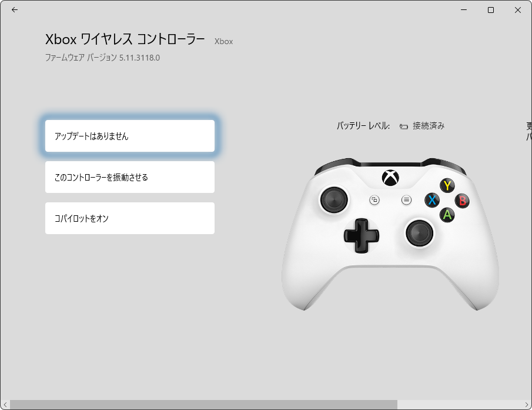Click the yellow Y button on controller
Image resolution: width=532 pixels, height=410 pixels.
447,185
